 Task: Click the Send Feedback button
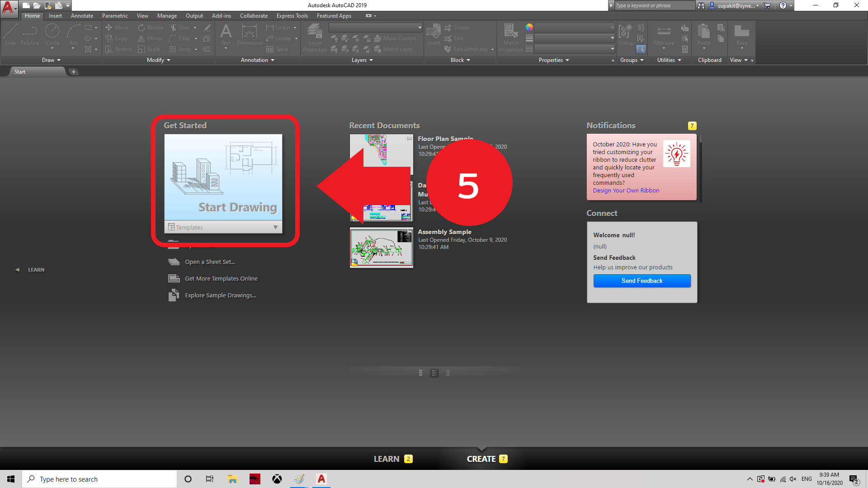click(x=642, y=281)
